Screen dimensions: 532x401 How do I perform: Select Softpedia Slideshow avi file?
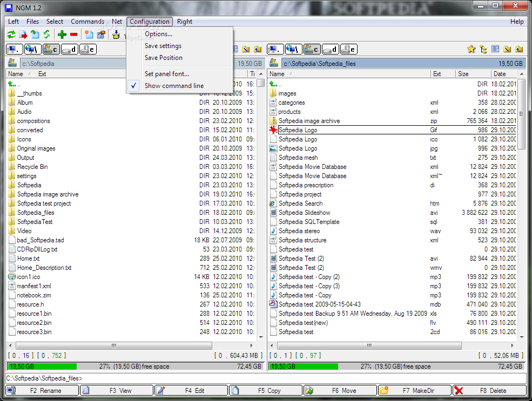point(393,213)
